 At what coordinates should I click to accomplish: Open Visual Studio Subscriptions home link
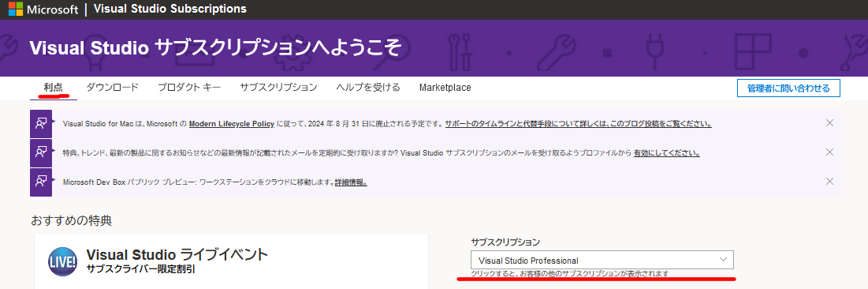[x=170, y=9]
